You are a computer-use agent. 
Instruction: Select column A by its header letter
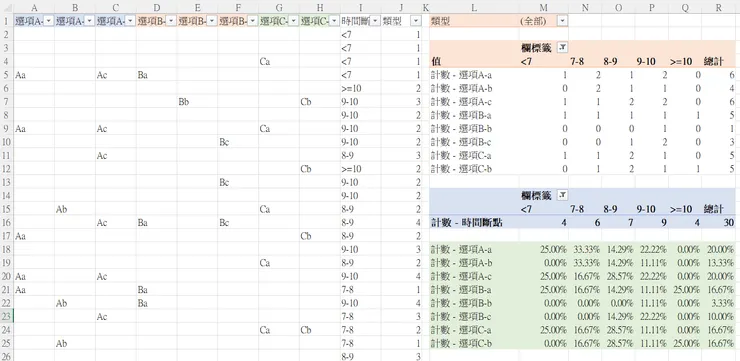pyautogui.click(x=34, y=8)
